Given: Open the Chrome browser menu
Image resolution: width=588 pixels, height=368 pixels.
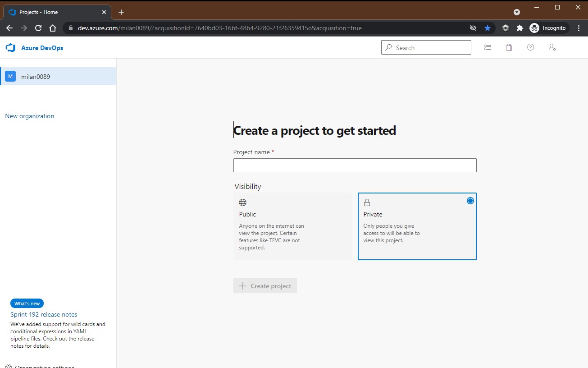Looking at the screenshot, I should 579,28.
